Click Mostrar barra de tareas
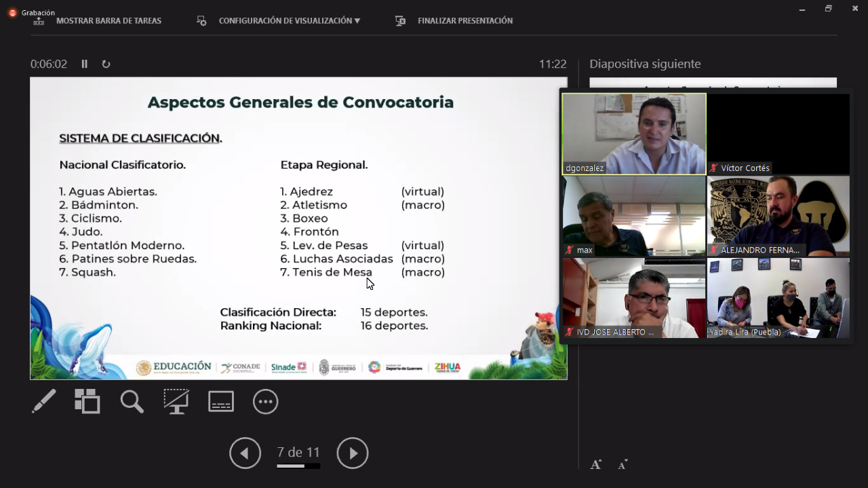Image resolution: width=868 pixels, height=488 pixels. pos(108,21)
